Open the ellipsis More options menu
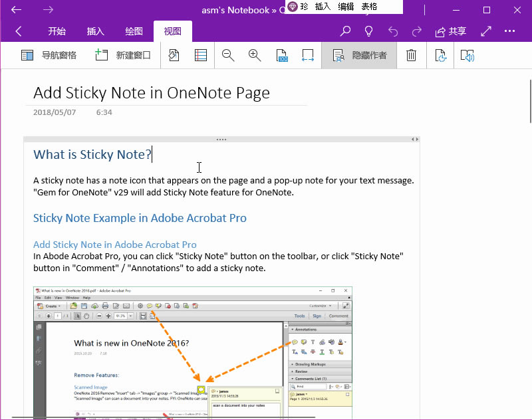532x420 pixels. [x=509, y=31]
